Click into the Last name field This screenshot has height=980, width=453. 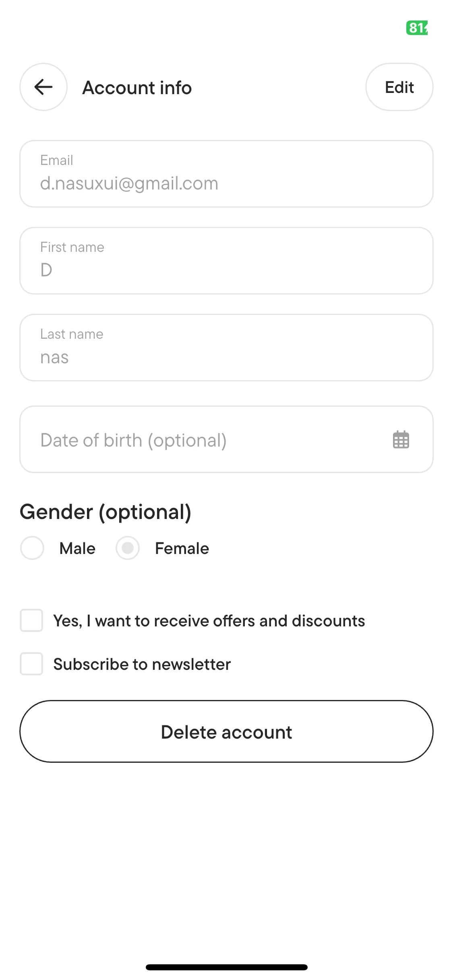click(x=226, y=348)
